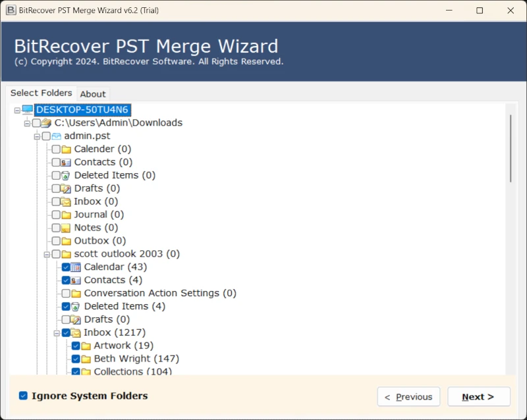Click the Contacts (4) address card icon
Screen dimensions: 527x420
(x=76, y=280)
